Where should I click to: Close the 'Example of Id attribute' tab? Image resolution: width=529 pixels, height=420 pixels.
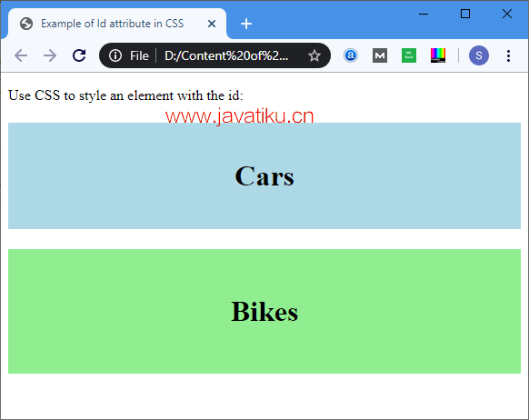pos(212,24)
